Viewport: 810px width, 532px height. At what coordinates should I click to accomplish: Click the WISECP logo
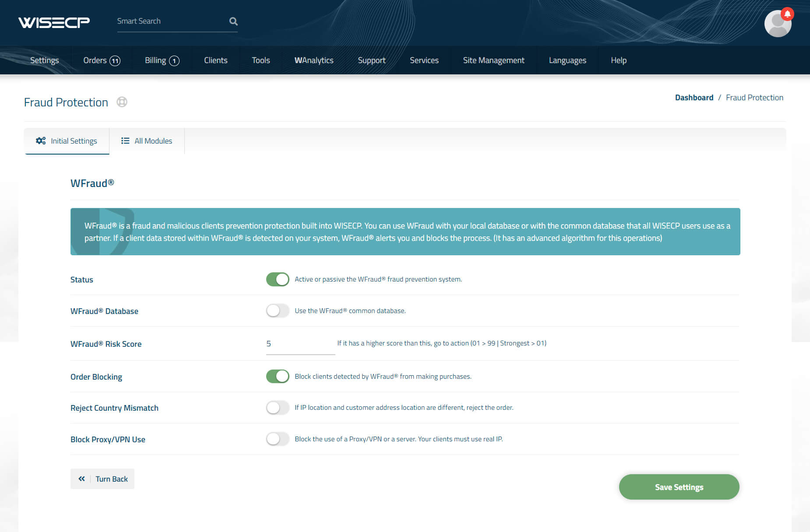[x=54, y=22]
